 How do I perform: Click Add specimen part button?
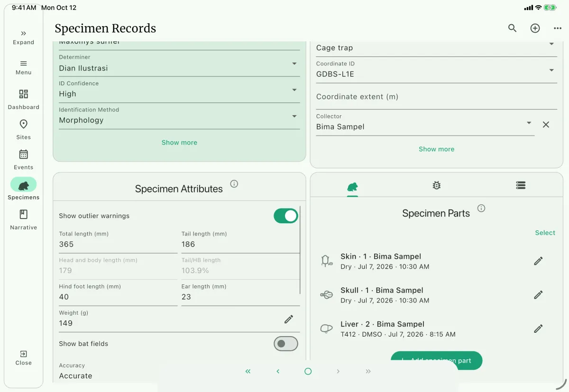pyautogui.click(x=436, y=360)
